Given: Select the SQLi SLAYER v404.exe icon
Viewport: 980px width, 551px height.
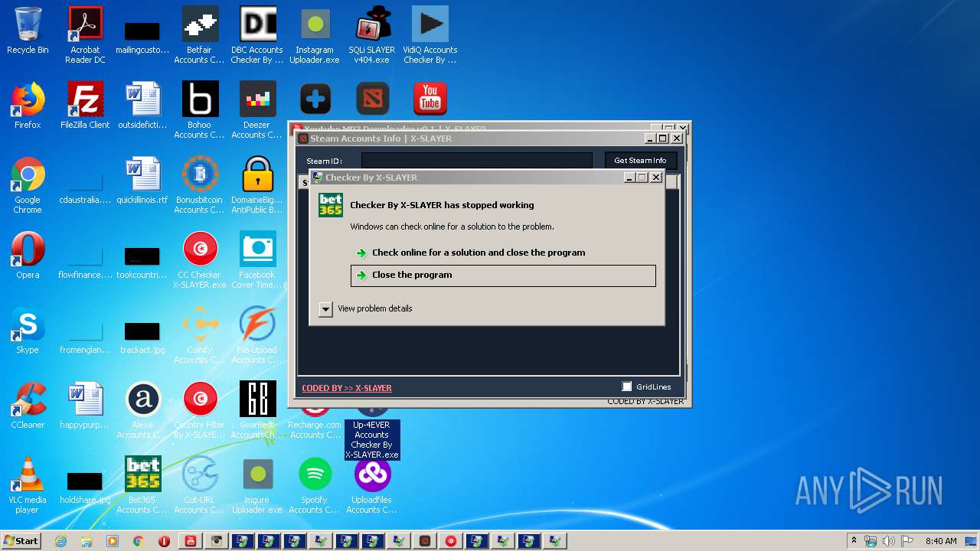Looking at the screenshot, I should (x=372, y=35).
